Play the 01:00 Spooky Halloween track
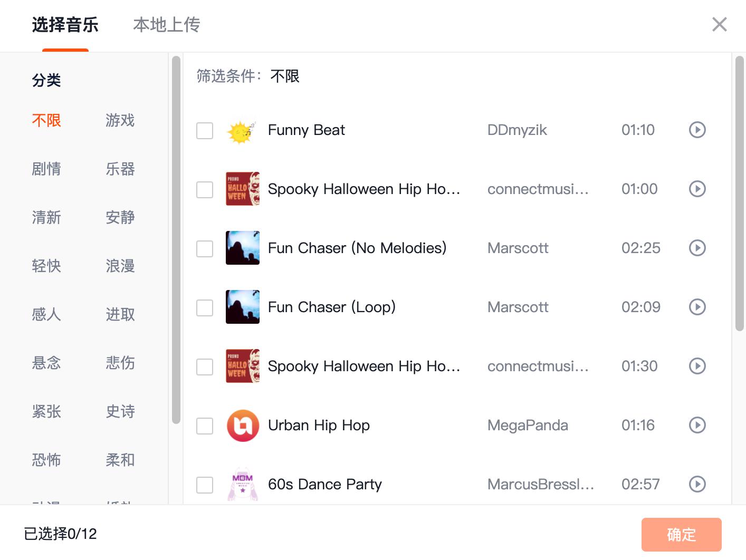Image resolution: width=746 pixels, height=560 pixels. point(697,189)
